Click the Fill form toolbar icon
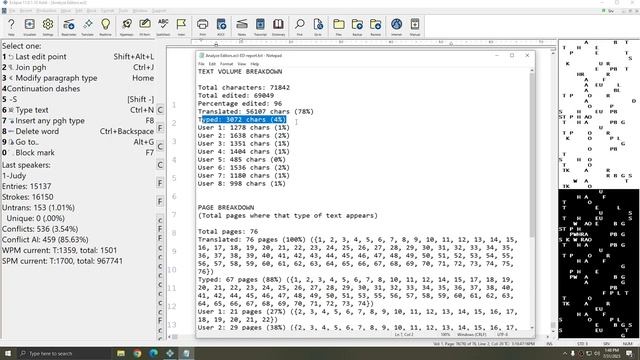The height and width of the screenshot is (360, 640). [x=144, y=27]
